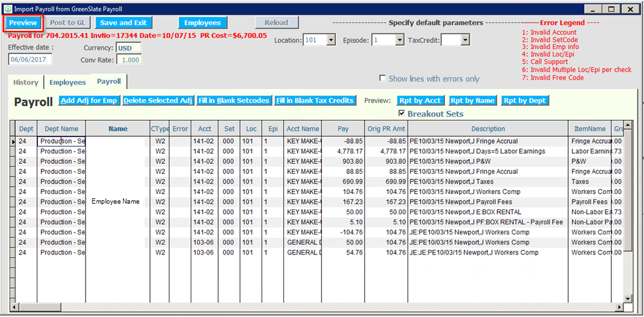Image resolution: width=644 pixels, height=317 pixels.
Task: Click the Employee Name cell
Action: click(x=115, y=202)
